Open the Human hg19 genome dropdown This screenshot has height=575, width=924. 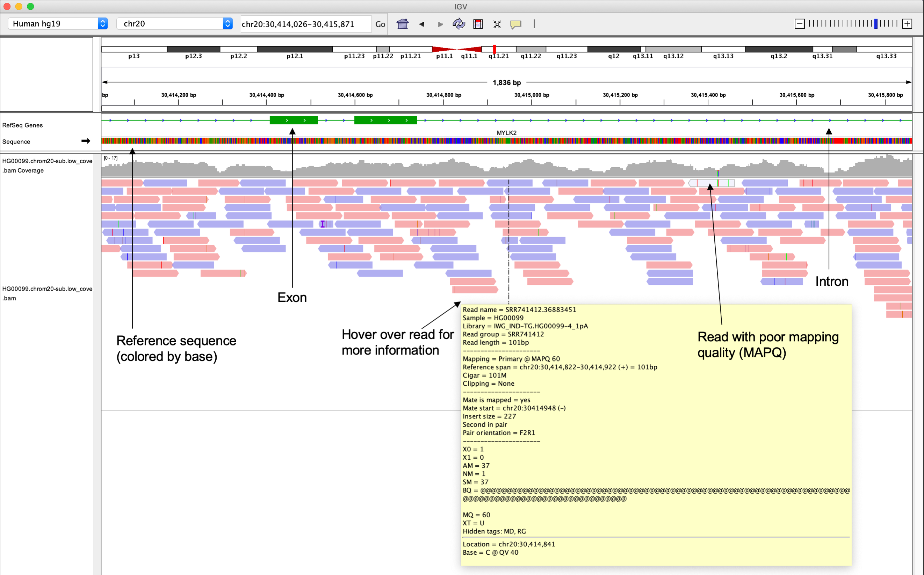click(x=58, y=23)
